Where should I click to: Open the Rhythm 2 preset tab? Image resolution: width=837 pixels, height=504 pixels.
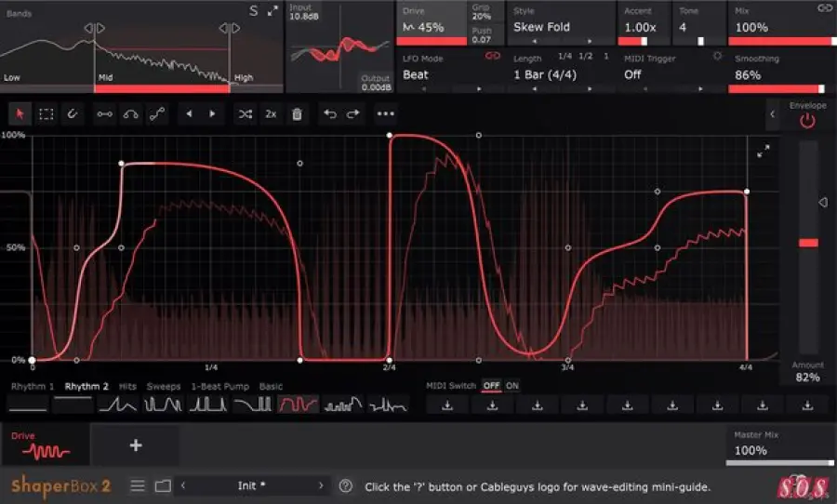(x=86, y=386)
